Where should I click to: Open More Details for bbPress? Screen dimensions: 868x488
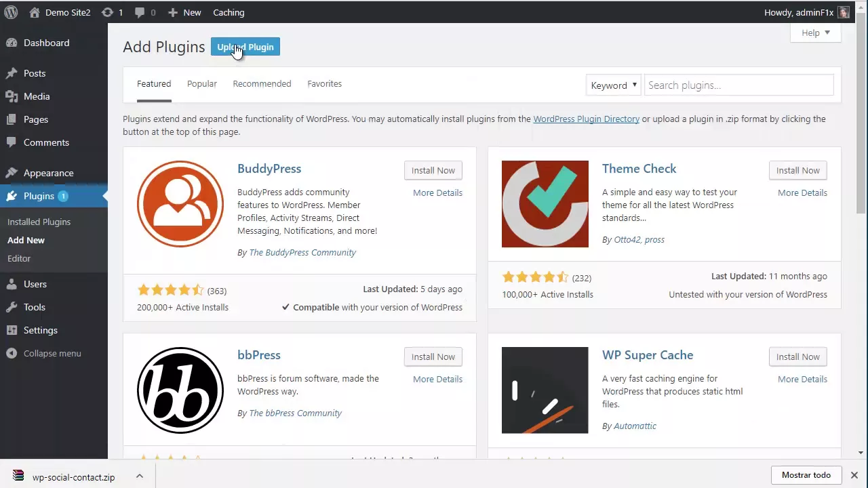pos(437,379)
